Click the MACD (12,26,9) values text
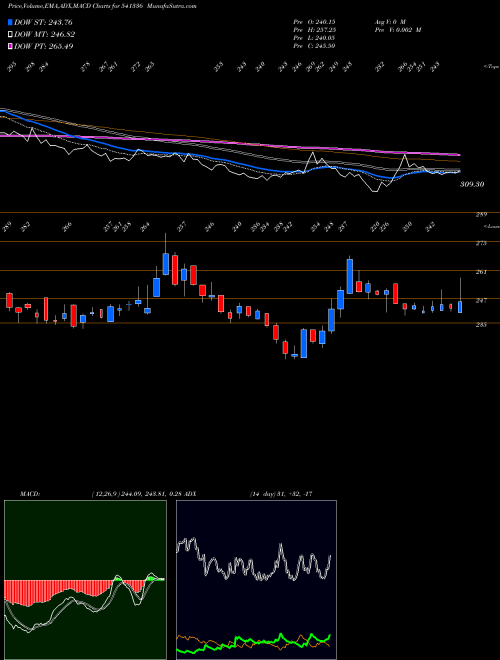Image resolution: width=500 pixels, height=660 pixels. tap(136, 494)
